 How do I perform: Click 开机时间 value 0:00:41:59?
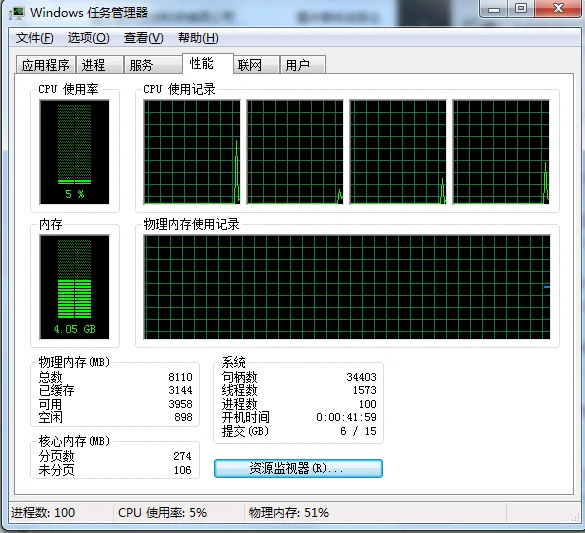coord(346,417)
